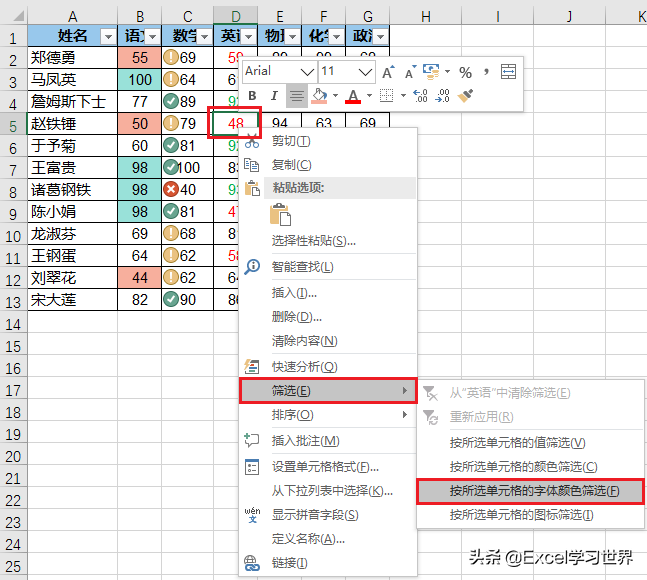647x580 pixels.
Task: Choose 插入(I) from the context menu
Action: tap(328, 293)
